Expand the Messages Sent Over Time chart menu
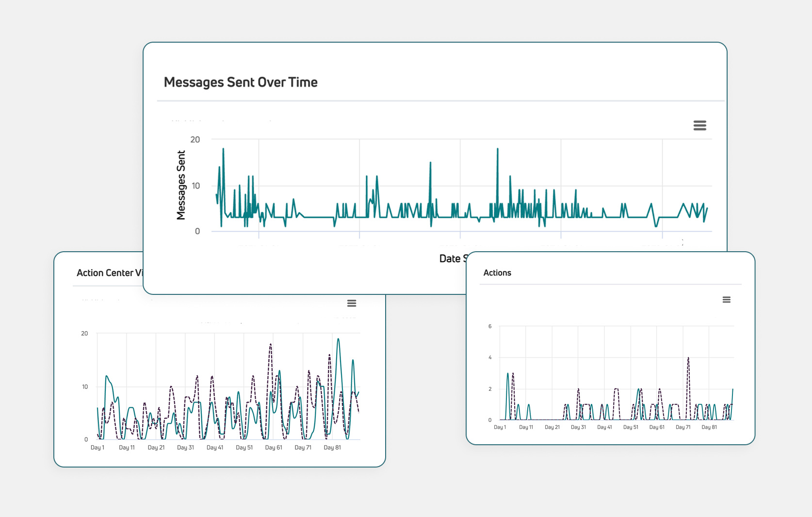812x517 pixels. click(x=700, y=125)
